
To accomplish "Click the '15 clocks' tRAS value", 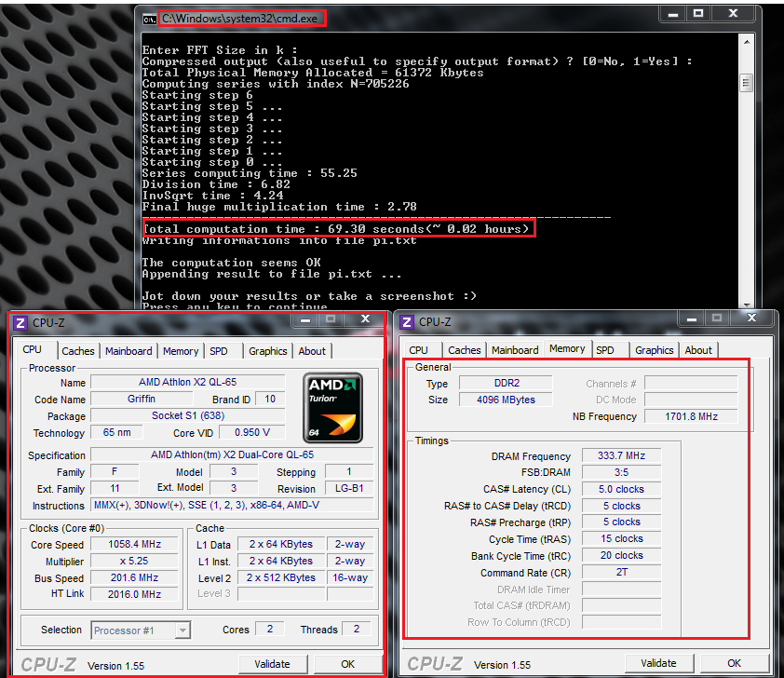I will [x=621, y=539].
